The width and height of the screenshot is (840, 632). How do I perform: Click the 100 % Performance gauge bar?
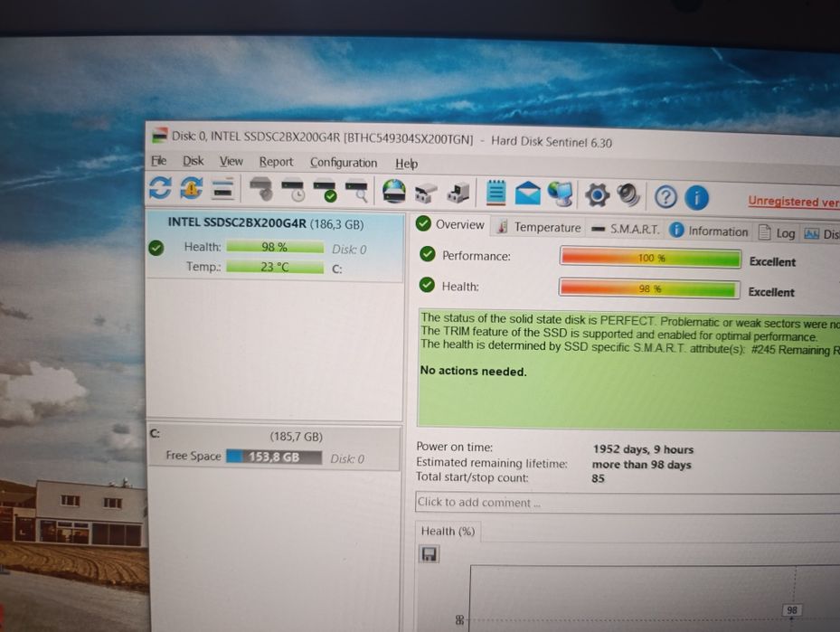tap(650, 258)
